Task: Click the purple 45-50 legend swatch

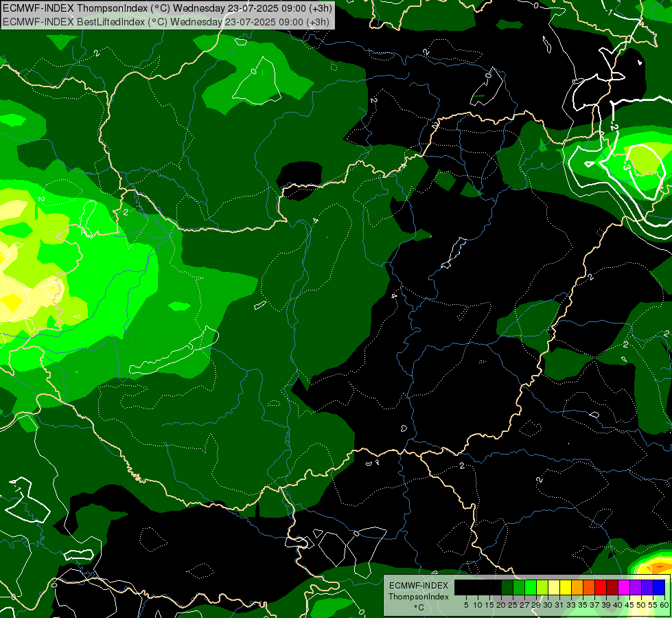Action: [636, 587]
